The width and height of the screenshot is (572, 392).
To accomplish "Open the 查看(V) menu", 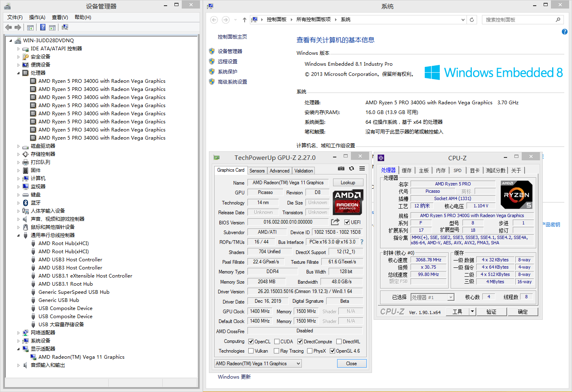I will (60, 17).
